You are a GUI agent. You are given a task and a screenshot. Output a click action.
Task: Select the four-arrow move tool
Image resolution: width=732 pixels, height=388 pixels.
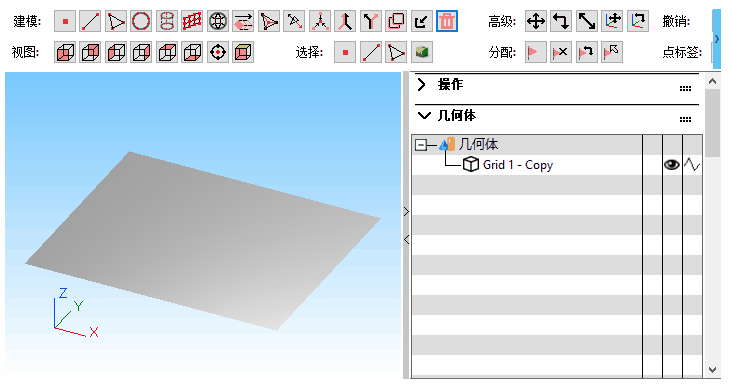[x=536, y=21]
